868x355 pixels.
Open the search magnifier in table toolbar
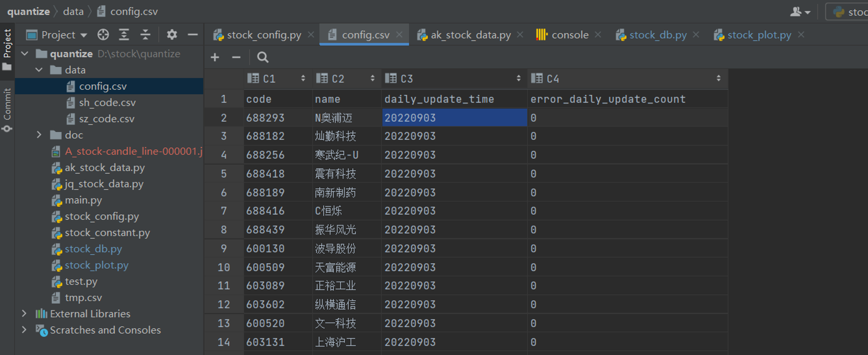point(263,57)
